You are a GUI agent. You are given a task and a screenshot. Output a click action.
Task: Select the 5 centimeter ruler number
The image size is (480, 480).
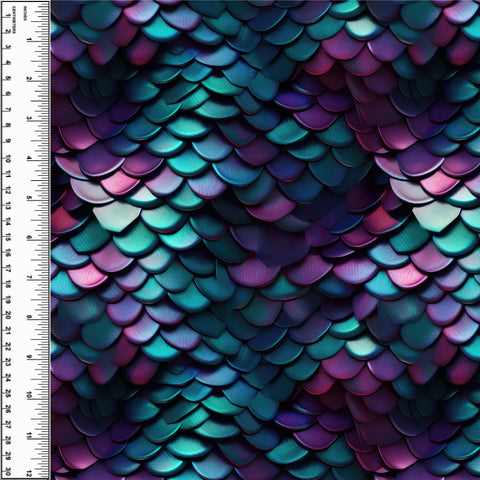click(8, 78)
